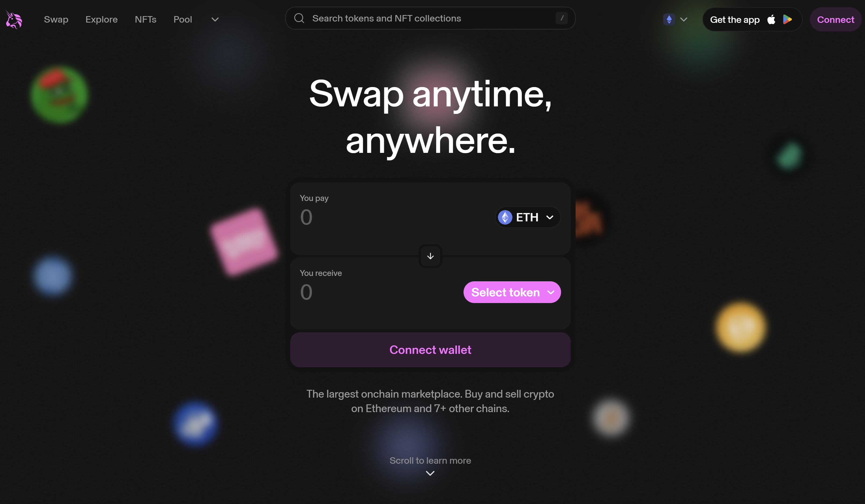Click the search magnifier icon
Image resolution: width=865 pixels, height=504 pixels.
[x=300, y=18]
